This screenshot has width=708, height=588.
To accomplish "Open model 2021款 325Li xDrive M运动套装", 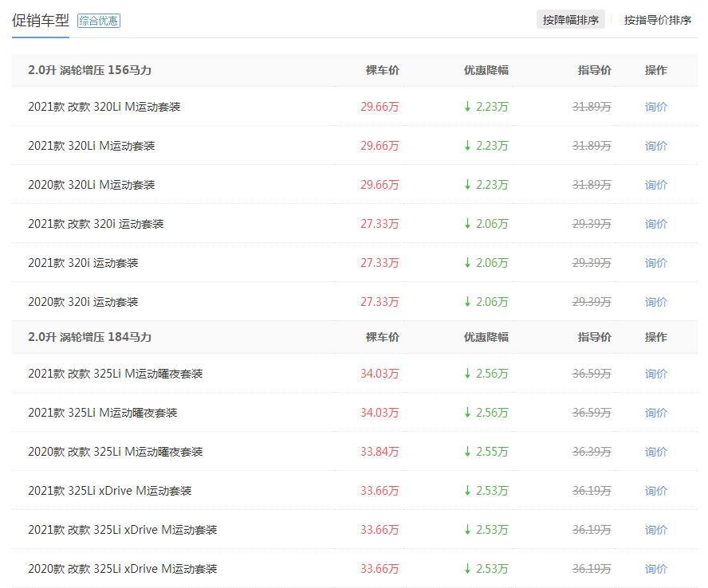I will (x=110, y=491).
